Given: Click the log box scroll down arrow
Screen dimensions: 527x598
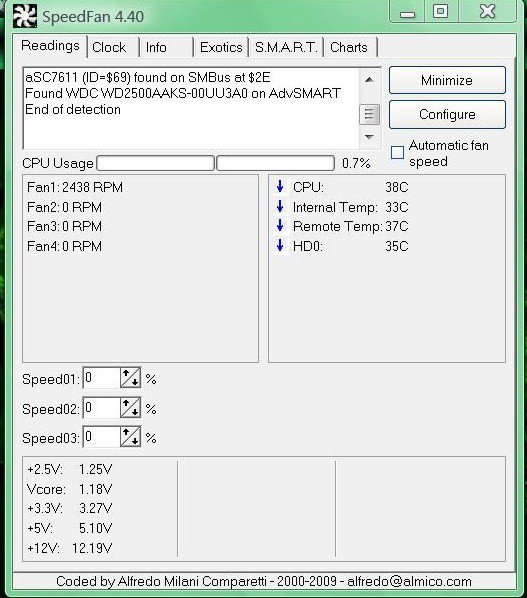Looking at the screenshot, I should click(369, 137).
